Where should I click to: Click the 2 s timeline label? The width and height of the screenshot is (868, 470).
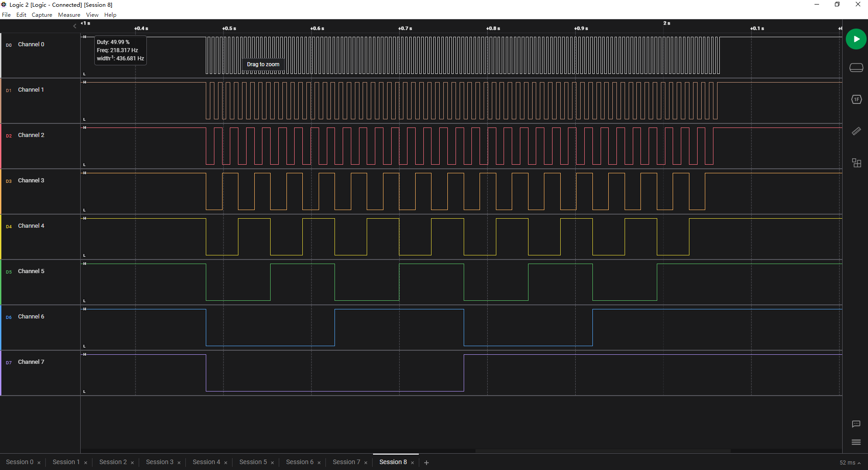(x=667, y=23)
